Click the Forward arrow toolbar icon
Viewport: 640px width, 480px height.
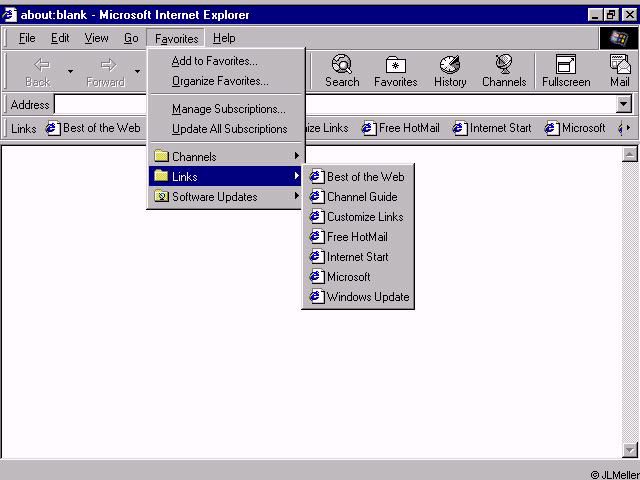(x=108, y=64)
